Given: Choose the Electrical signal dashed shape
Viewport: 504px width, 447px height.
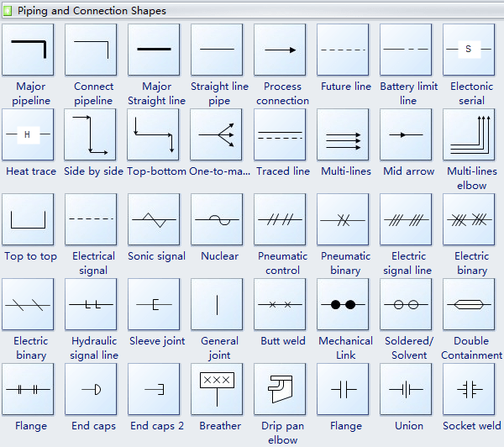Looking at the screenshot, I should (x=91, y=219).
